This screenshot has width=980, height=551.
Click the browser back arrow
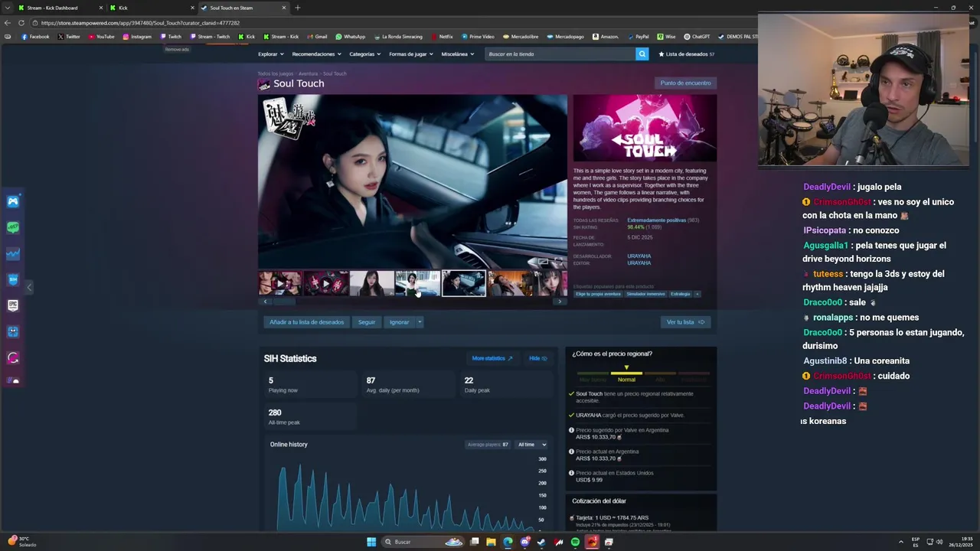pos(8,23)
